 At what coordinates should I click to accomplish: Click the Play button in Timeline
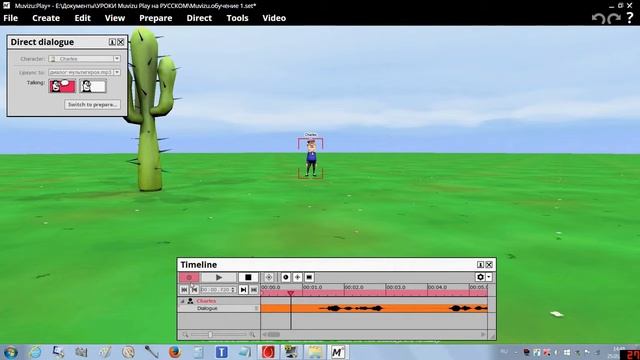click(x=219, y=278)
